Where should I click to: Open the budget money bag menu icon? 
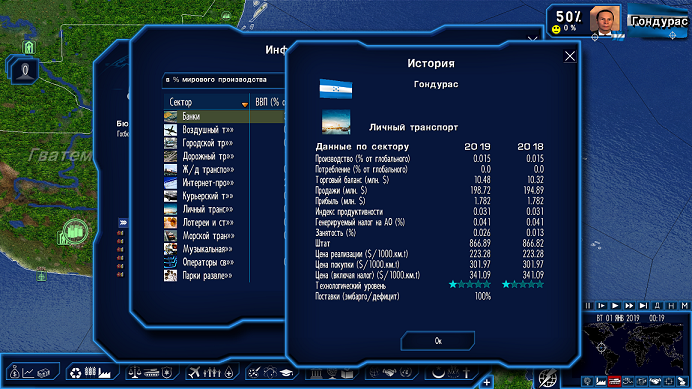point(15,372)
